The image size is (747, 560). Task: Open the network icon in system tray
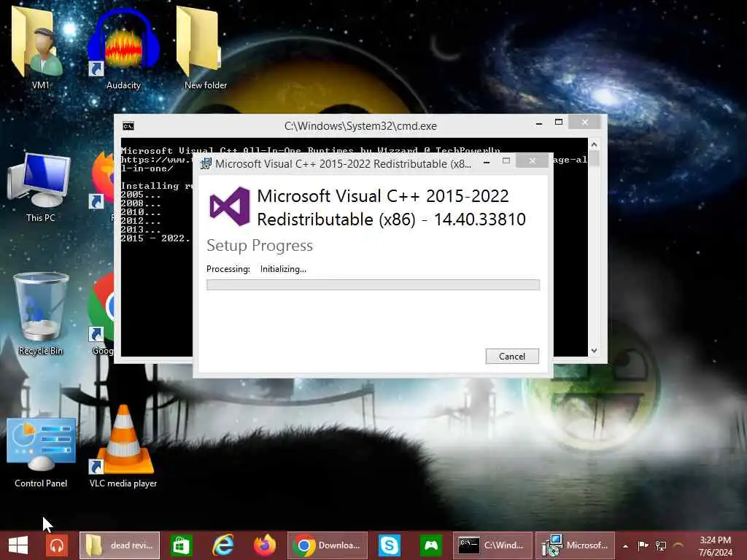click(x=661, y=545)
